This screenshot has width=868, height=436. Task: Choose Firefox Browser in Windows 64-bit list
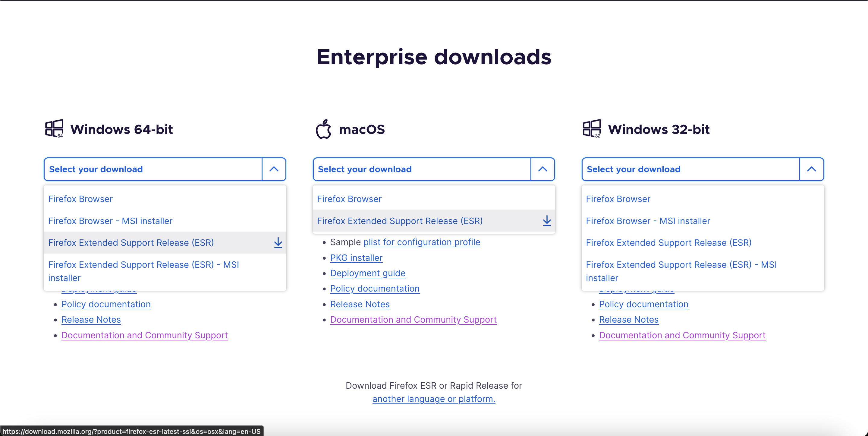tap(165, 199)
